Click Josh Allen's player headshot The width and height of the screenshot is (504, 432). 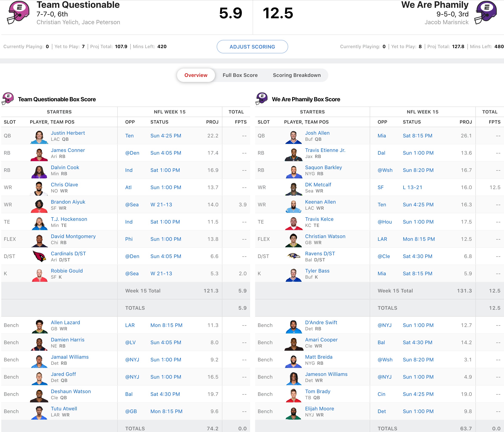[294, 137]
